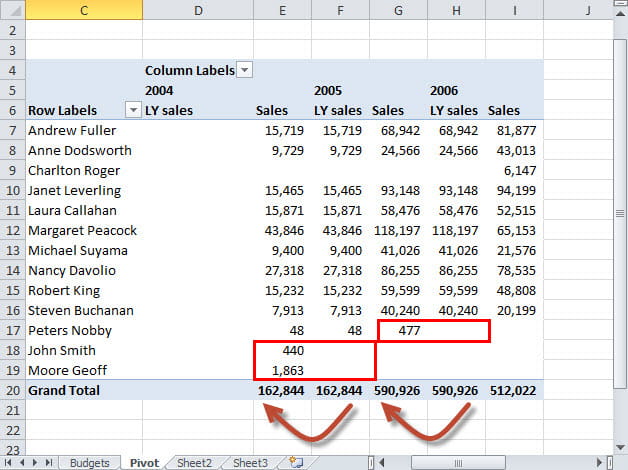The height and width of the screenshot is (470, 628).
Task: Click the next sheet navigation arrow
Action: [36, 462]
